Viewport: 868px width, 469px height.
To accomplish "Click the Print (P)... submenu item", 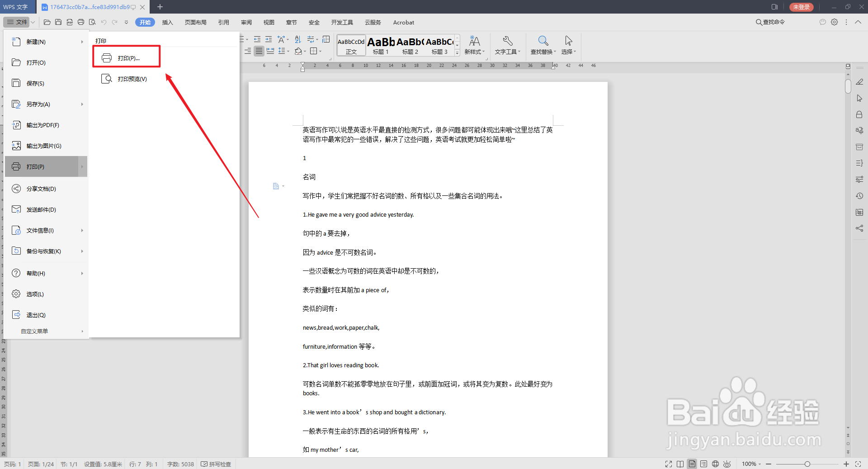I will [126, 58].
